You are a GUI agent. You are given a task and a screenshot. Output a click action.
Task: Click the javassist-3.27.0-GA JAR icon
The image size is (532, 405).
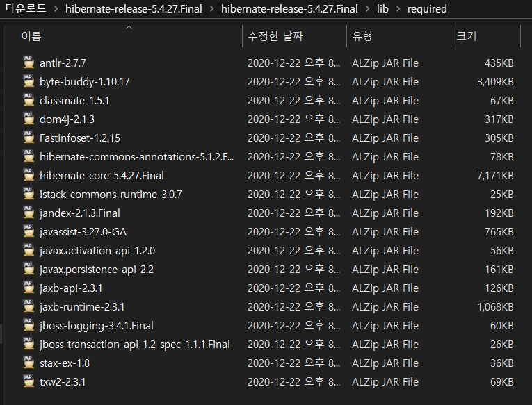point(29,231)
